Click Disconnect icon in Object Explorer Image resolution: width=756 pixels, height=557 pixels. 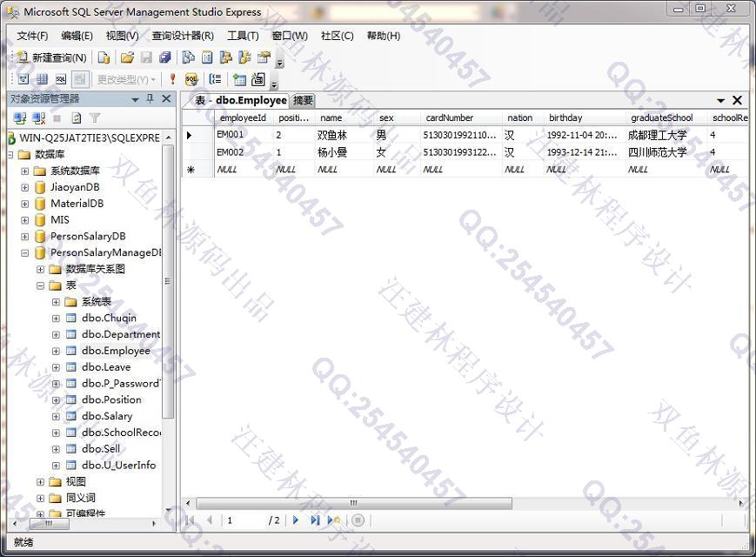[x=38, y=118]
